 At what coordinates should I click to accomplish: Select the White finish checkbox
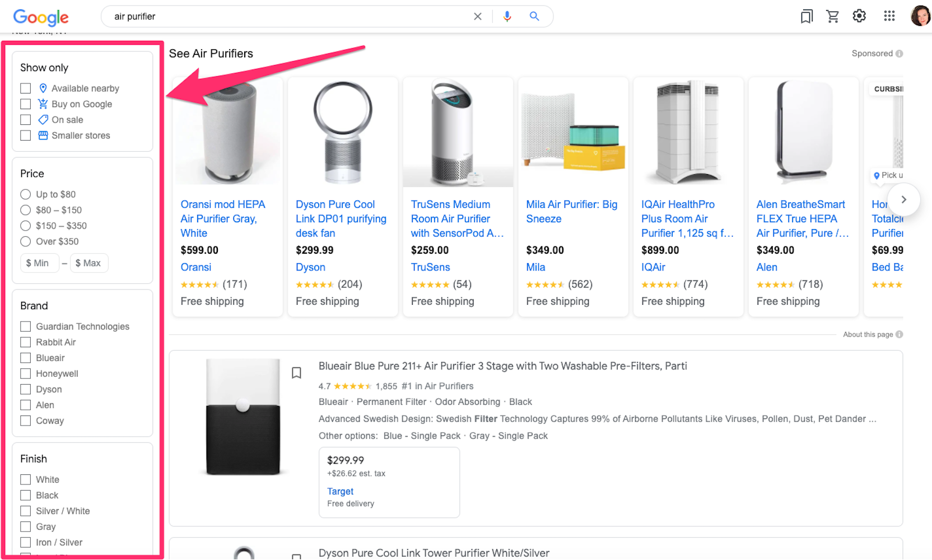pos(26,479)
